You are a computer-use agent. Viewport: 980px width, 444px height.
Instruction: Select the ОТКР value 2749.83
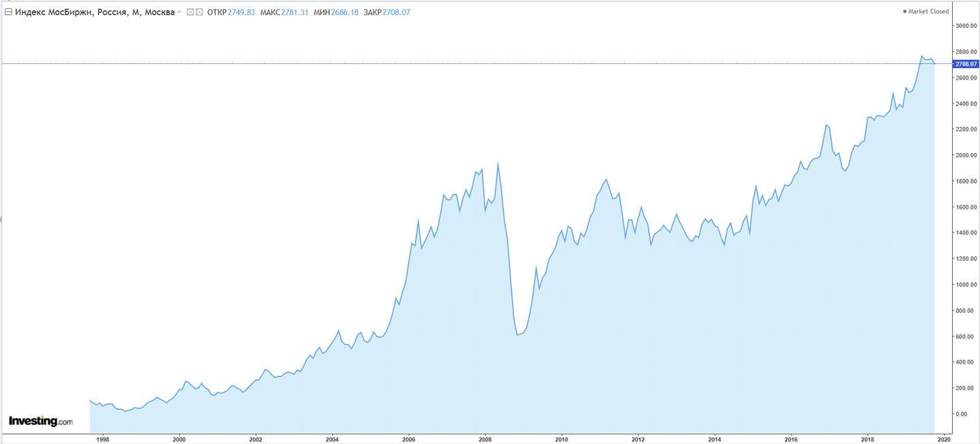pyautogui.click(x=241, y=12)
